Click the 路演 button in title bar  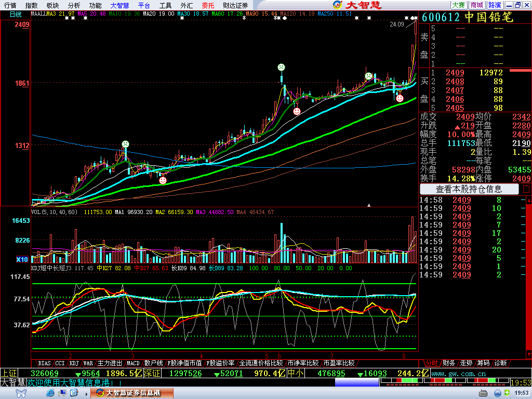(x=495, y=5)
